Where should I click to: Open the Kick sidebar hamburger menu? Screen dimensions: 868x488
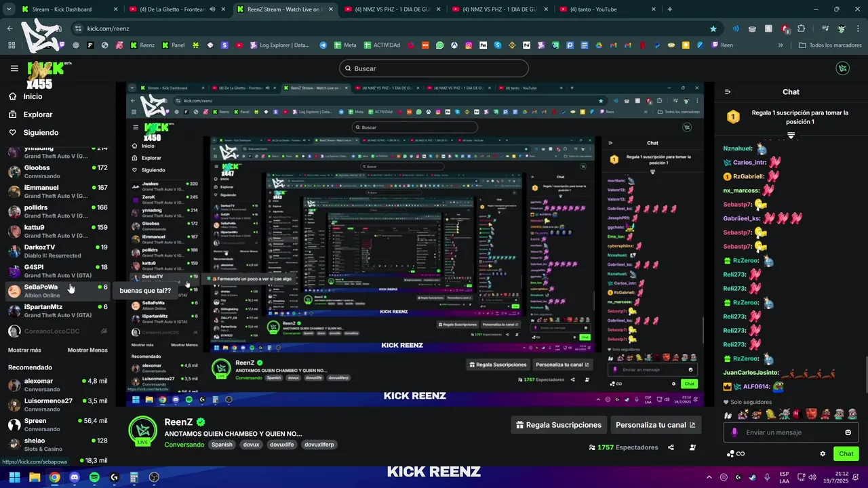(x=14, y=68)
